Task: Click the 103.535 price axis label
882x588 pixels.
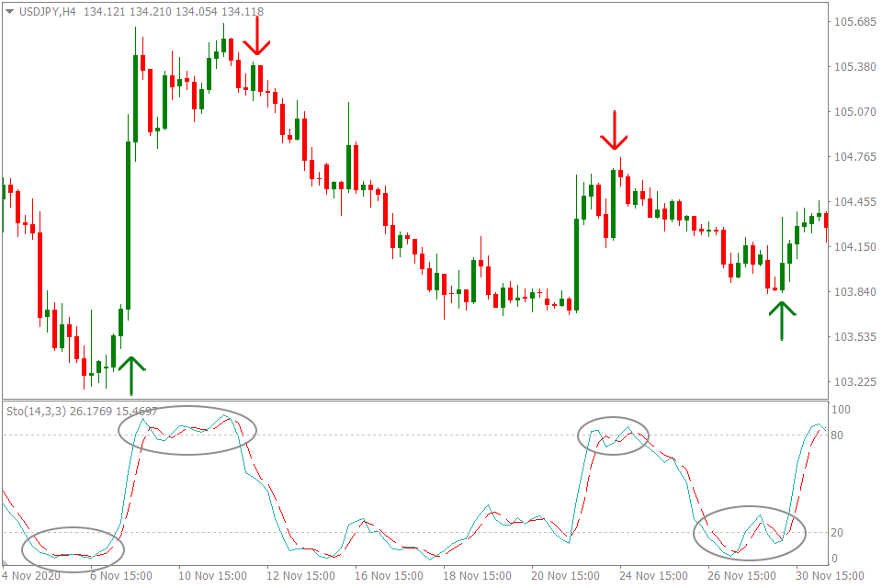Action: click(x=855, y=337)
